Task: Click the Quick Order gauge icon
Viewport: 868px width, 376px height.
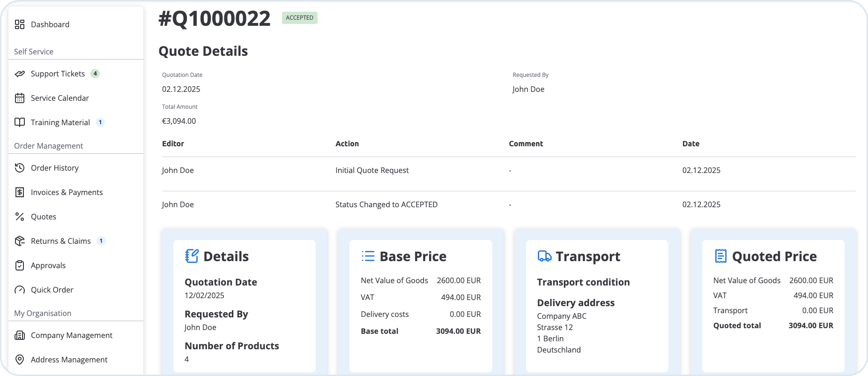Action: [x=20, y=290]
